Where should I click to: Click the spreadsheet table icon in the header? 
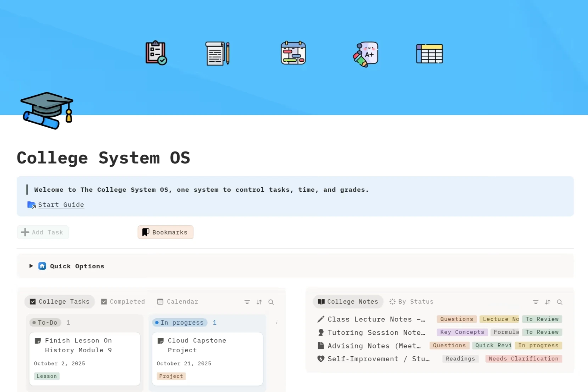(430, 54)
